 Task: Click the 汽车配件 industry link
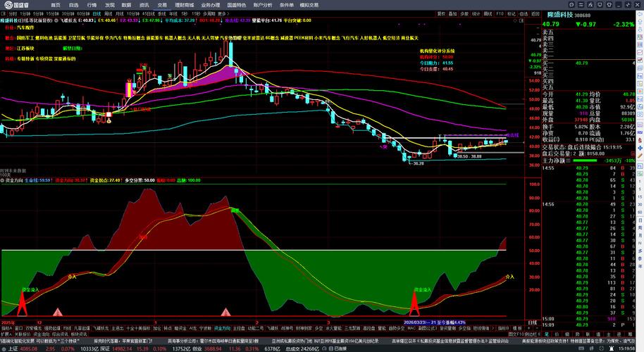25,27
